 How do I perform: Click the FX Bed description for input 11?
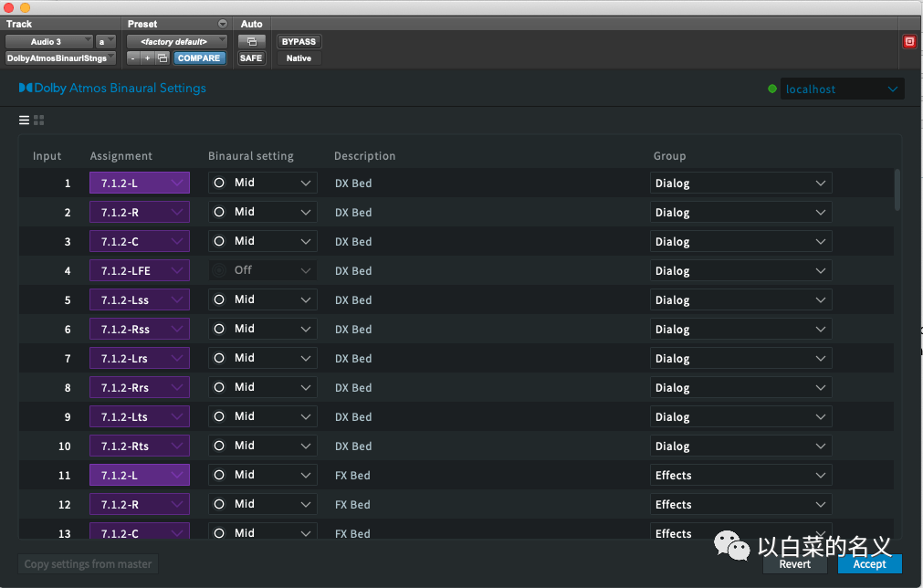352,475
